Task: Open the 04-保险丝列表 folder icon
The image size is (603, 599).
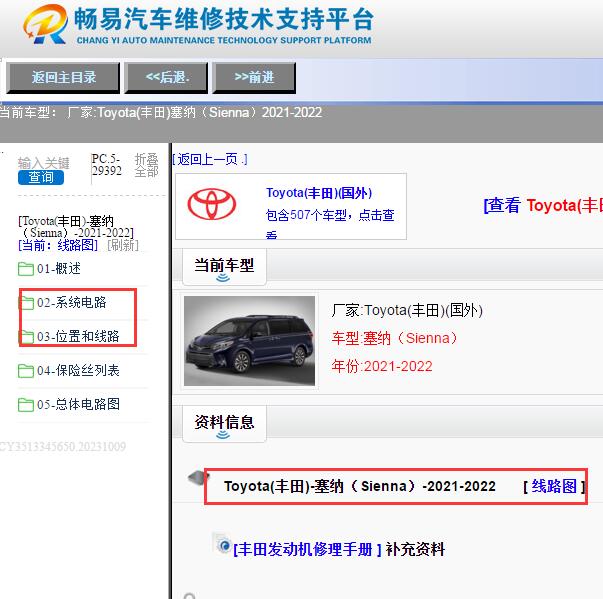Action: [26, 371]
